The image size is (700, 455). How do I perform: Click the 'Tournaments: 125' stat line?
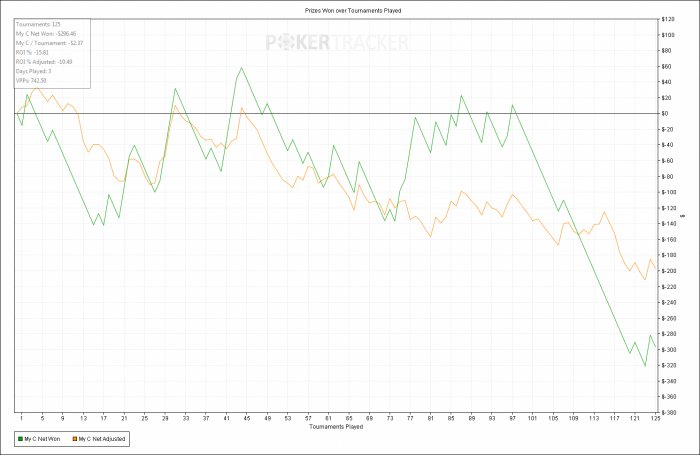(38, 24)
